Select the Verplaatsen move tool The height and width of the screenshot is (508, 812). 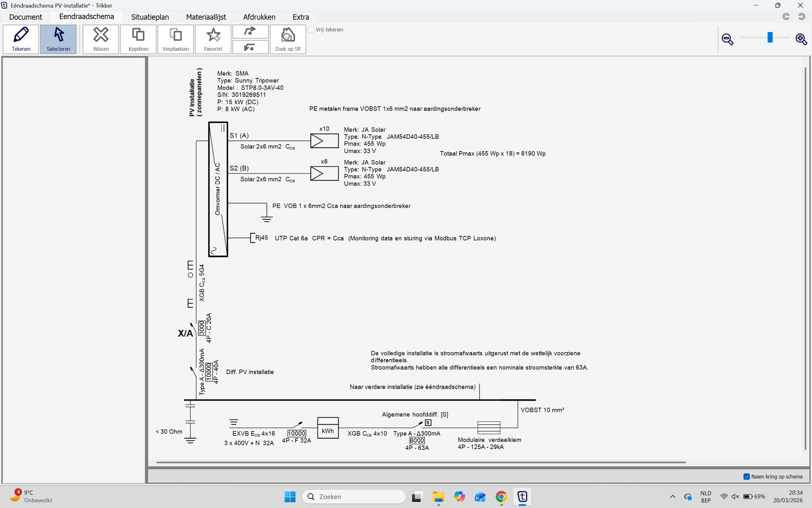176,39
